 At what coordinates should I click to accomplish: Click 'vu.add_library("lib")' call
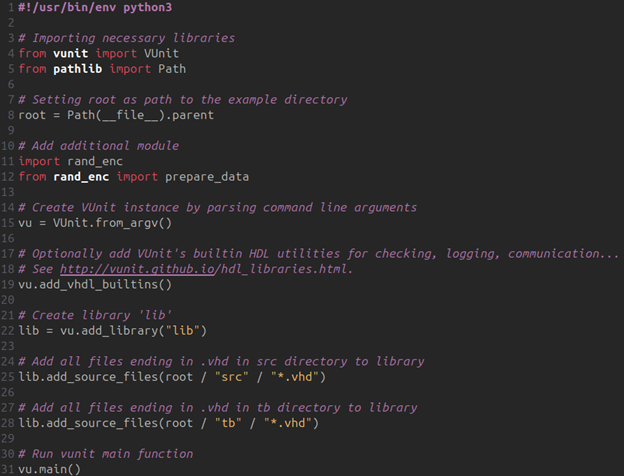point(133,331)
